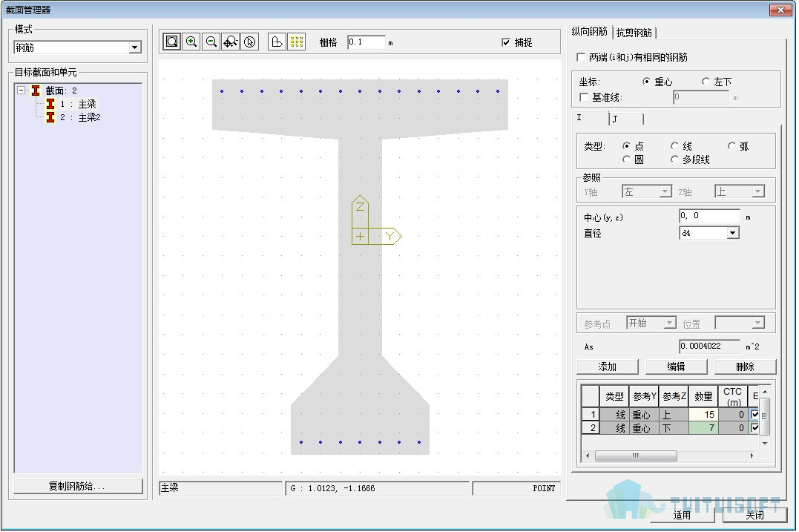The width and height of the screenshot is (799, 532).
Task: Click the zoom in magnifier icon
Action: coord(191,42)
